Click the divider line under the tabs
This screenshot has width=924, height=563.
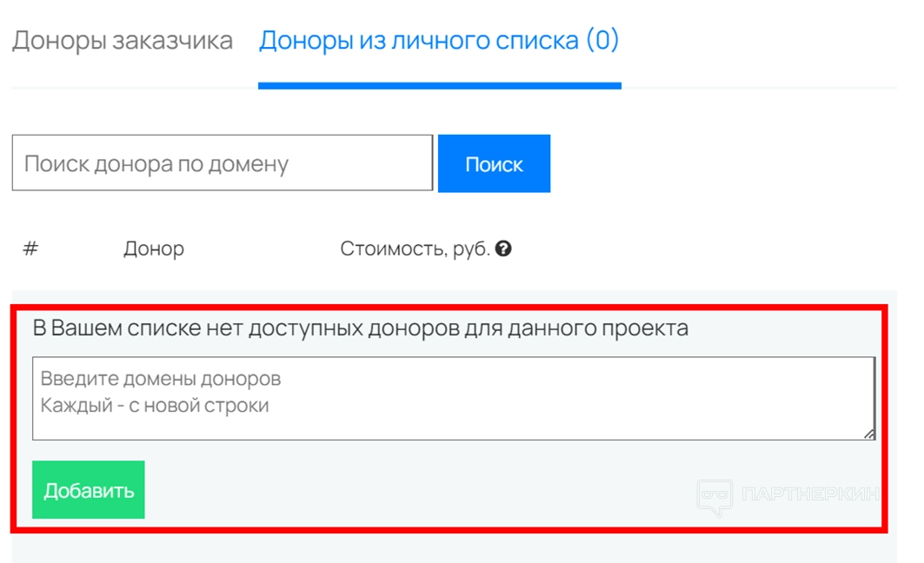click(x=756, y=88)
